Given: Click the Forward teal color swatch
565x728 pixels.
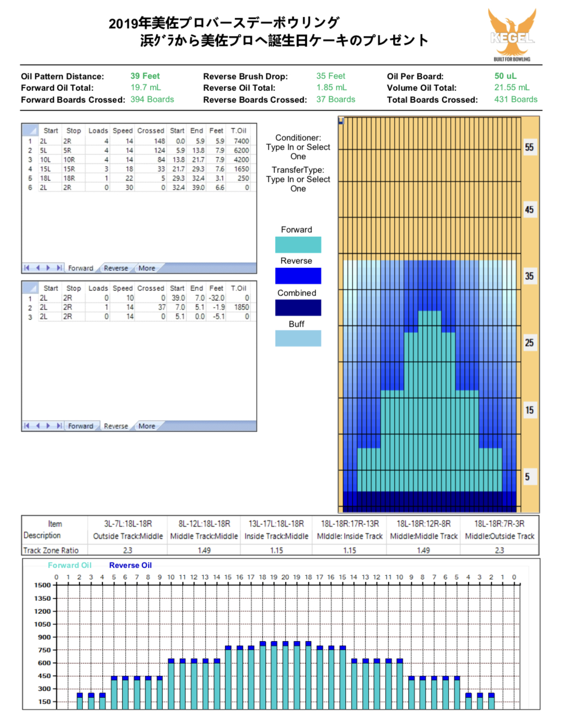Looking at the screenshot, I should pos(298,245).
